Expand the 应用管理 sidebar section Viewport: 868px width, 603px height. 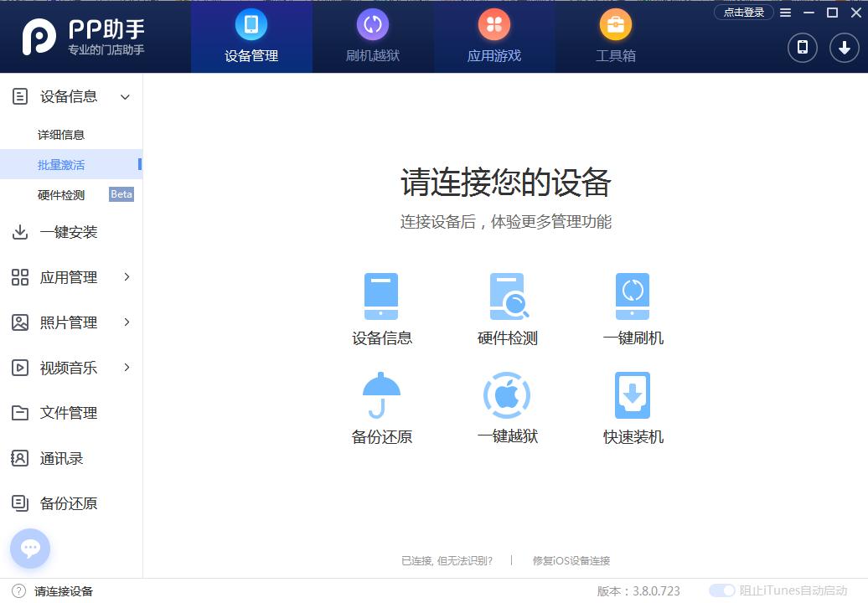[x=127, y=277]
